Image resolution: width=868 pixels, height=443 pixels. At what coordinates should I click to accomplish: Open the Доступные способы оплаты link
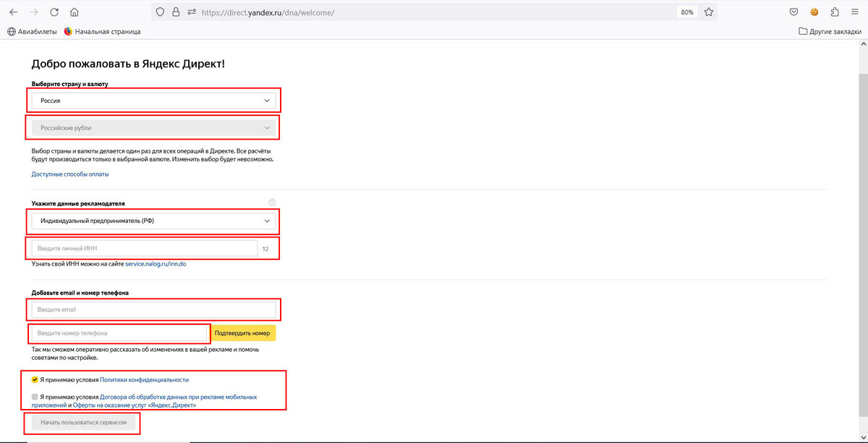[70, 174]
